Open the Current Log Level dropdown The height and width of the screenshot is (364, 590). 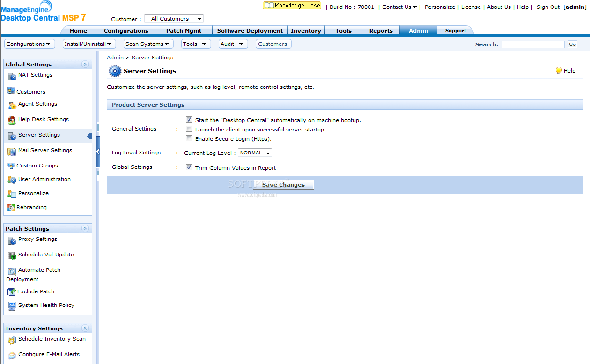pyautogui.click(x=255, y=153)
